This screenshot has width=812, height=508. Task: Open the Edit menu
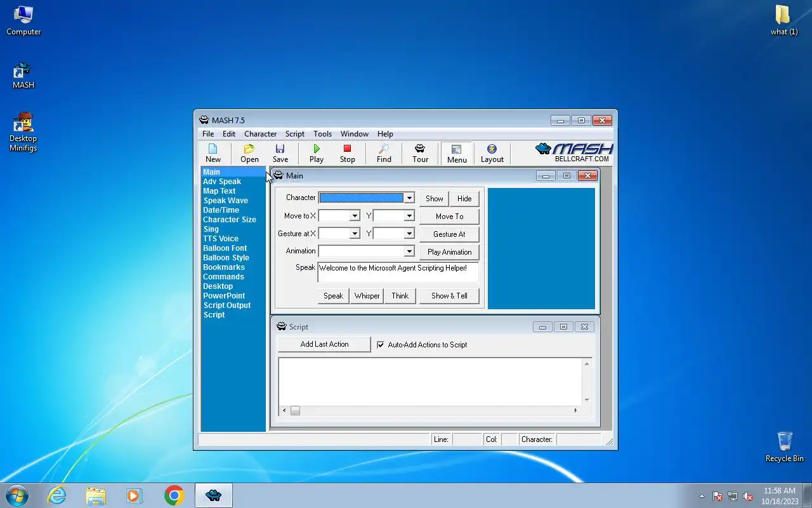click(x=229, y=134)
